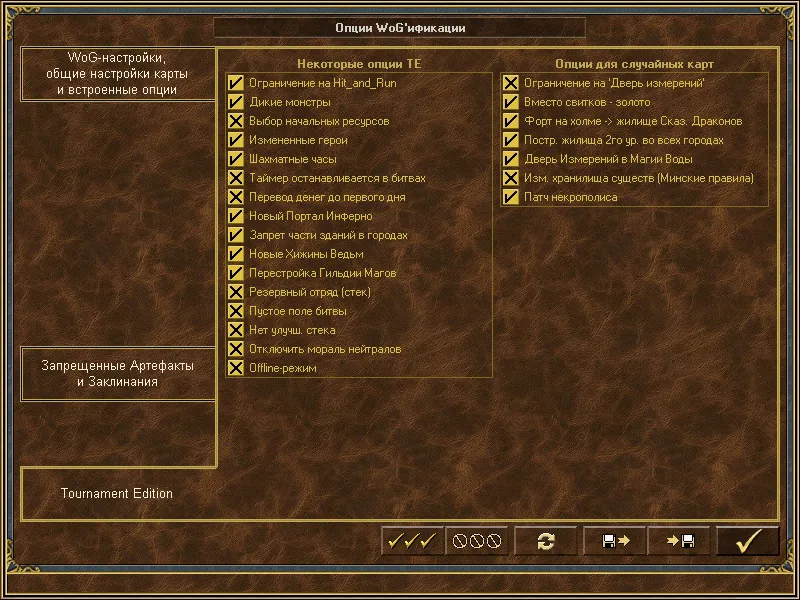
Task: Enable Изм. хранилища существ (Минские правила)
Action: (x=510, y=178)
